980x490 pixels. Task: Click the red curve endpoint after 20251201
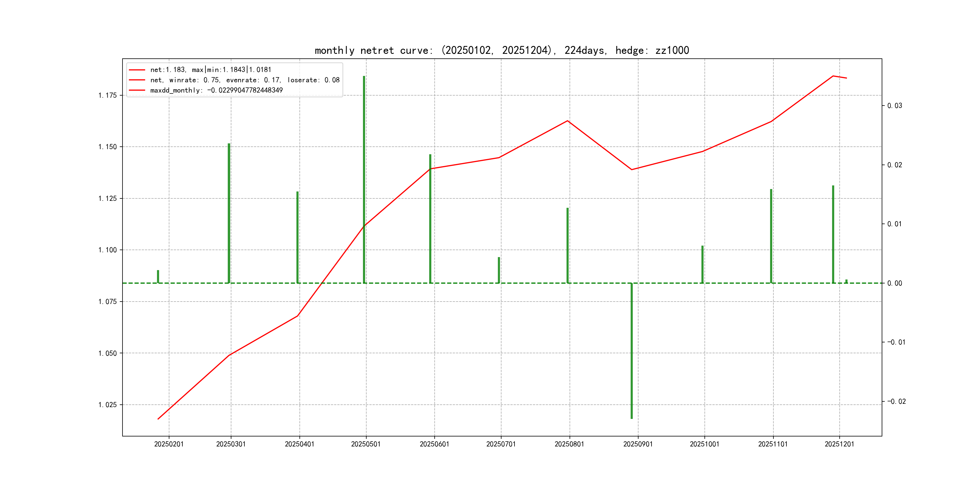[x=847, y=78]
